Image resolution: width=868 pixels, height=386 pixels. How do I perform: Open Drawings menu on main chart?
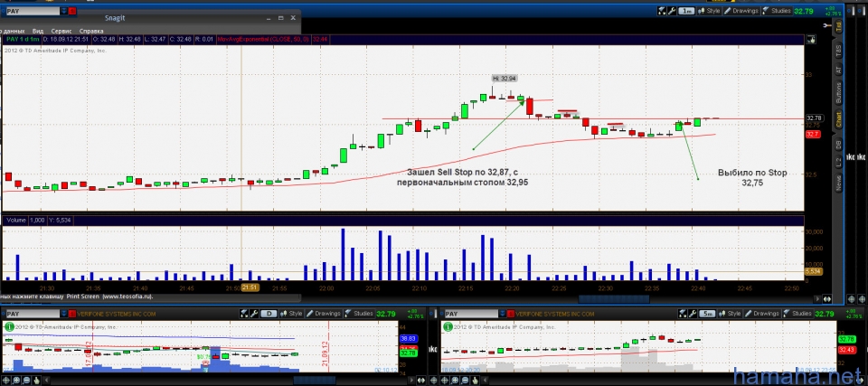coord(741,11)
